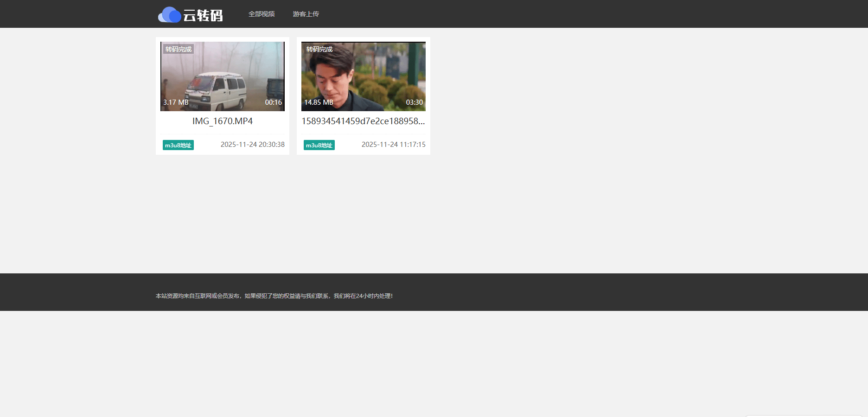Click the 03:30 duration label

414,102
